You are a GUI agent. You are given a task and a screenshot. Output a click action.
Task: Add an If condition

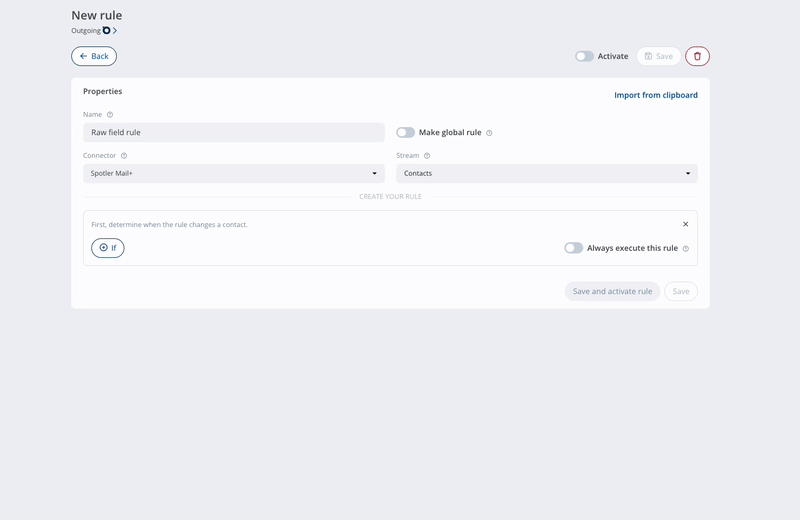108,248
